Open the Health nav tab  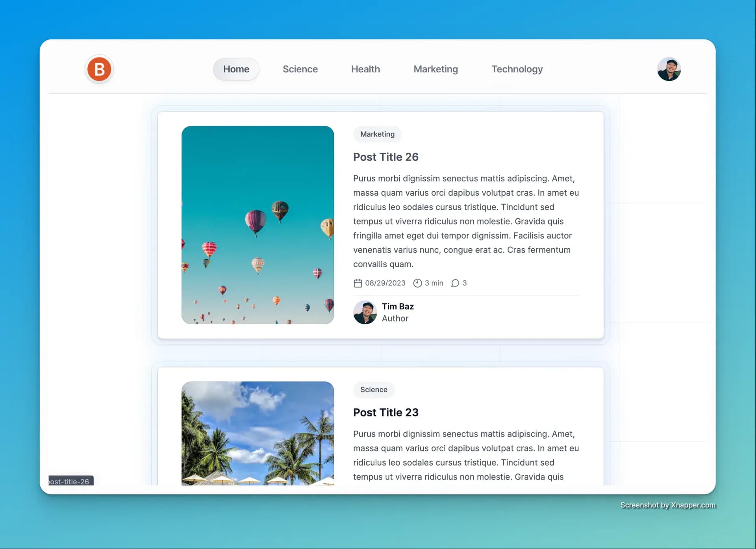click(365, 69)
